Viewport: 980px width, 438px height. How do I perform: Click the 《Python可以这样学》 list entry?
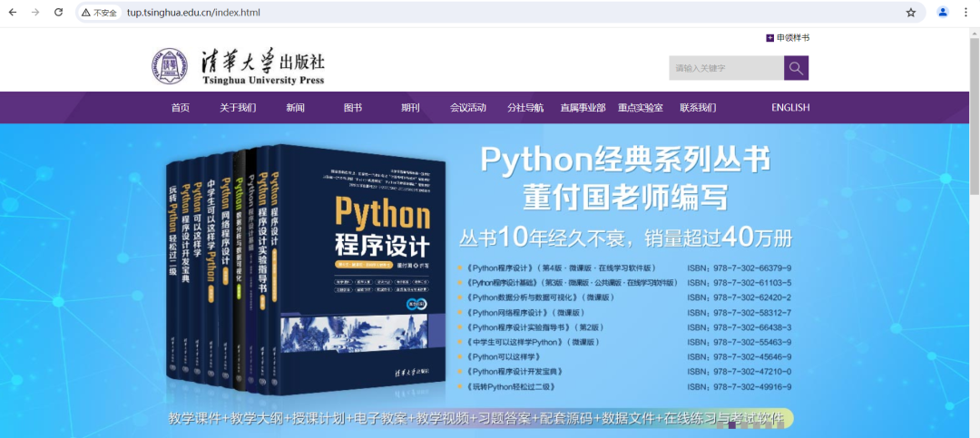(503, 357)
